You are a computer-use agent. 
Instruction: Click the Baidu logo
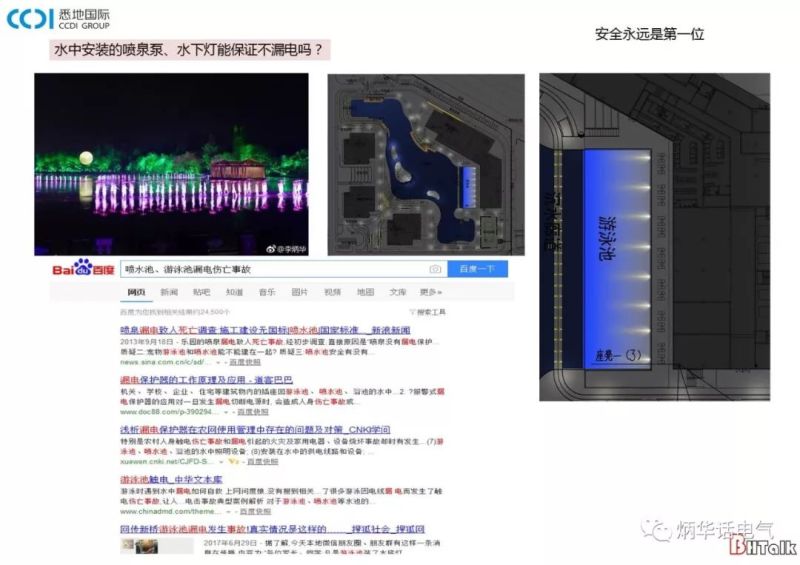coord(83,268)
